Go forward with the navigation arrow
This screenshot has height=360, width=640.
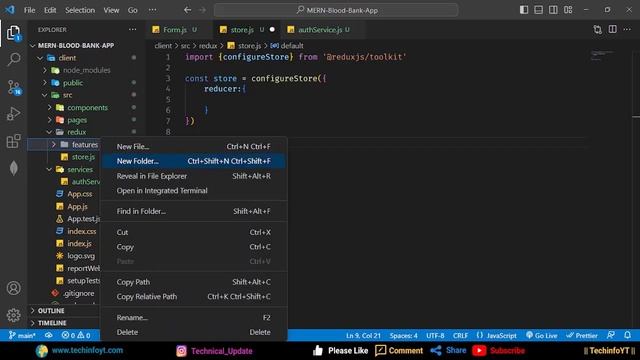click(202, 10)
